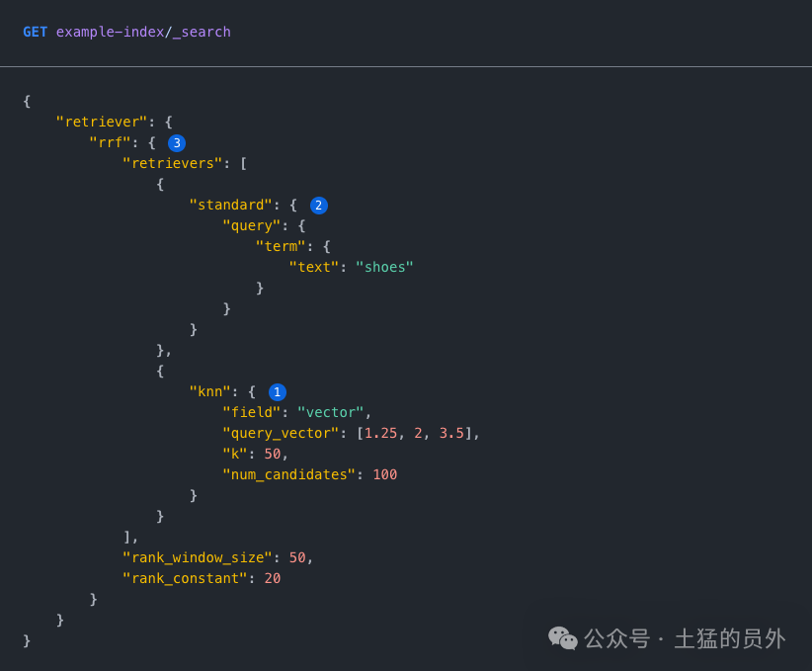Click the opening brace of the request body
Screen dimensions: 812x671
(27, 101)
